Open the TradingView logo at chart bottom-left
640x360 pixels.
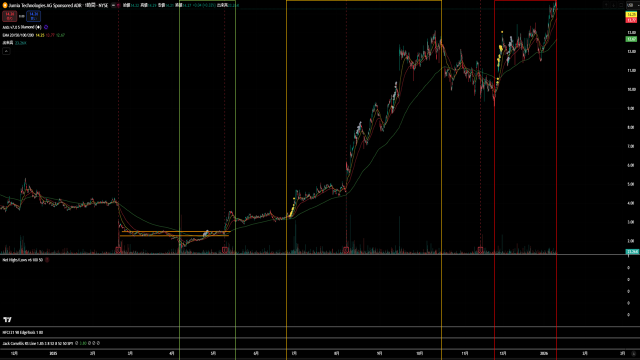coord(7,320)
